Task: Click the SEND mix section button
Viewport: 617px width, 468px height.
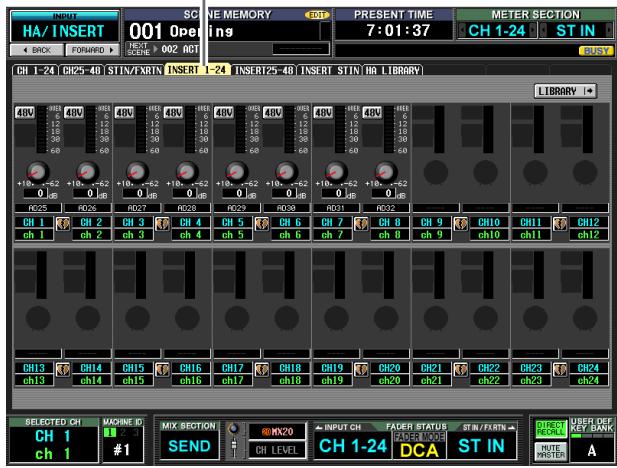Action: click(x=189, y=446)
